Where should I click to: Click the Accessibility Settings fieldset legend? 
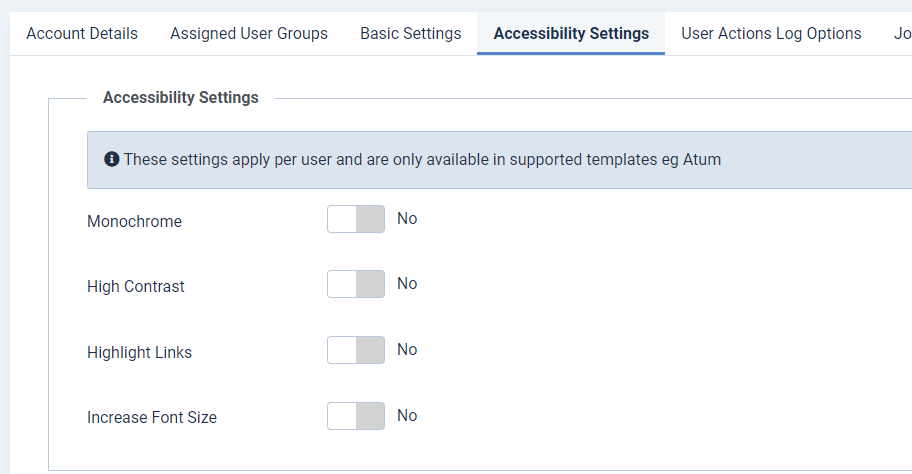point(181,97)
